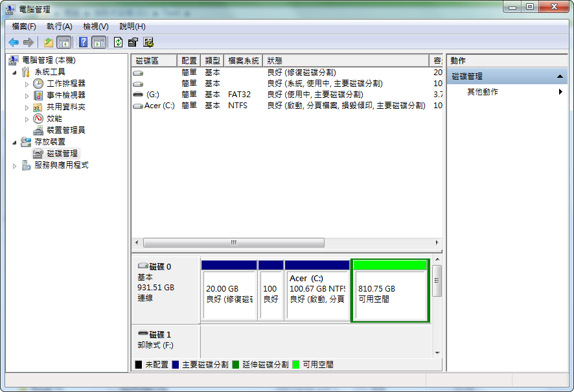Viewport: 574px width, 392px height.
Task: Collapse the 存放裝置 tree node
Action: pyautogui.click(x=15, y=143)
